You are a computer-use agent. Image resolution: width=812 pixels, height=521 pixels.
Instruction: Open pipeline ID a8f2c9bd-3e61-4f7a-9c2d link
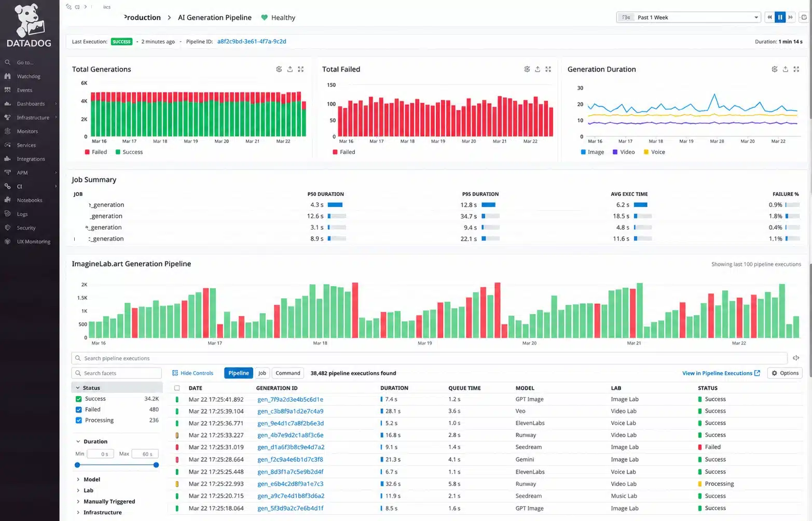click(252, 41)
